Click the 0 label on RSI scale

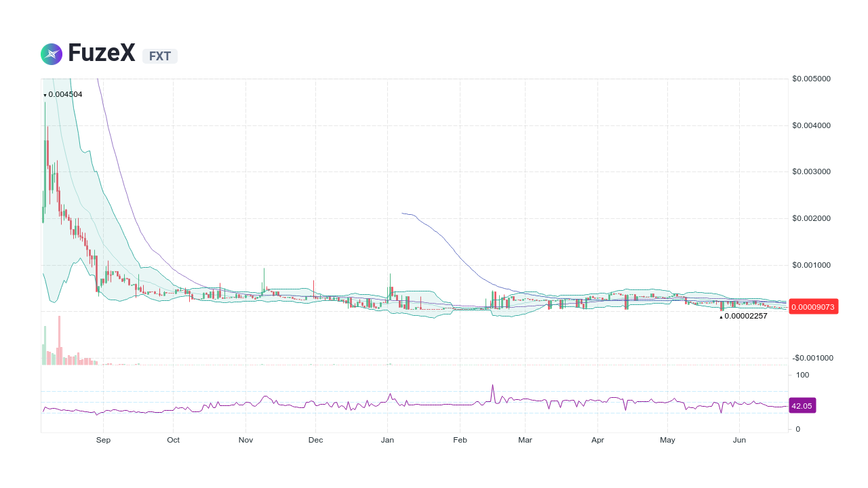tap(797, 429)
